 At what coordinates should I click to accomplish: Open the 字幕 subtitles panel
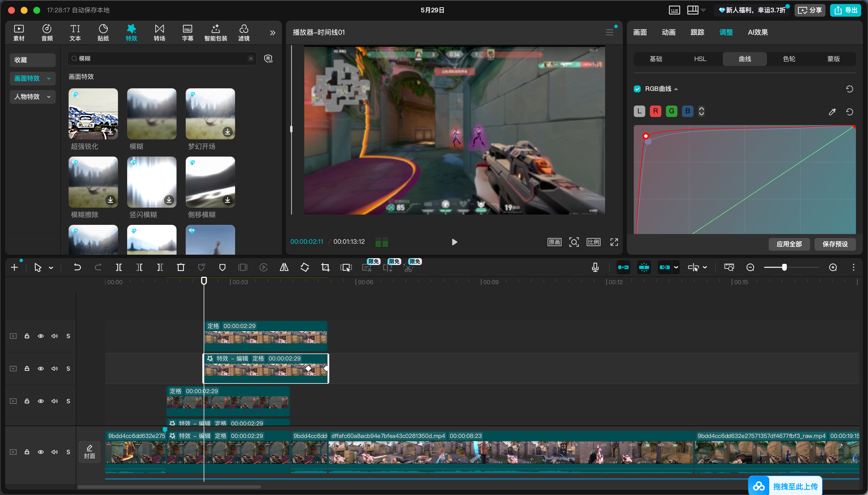point(187,33)
